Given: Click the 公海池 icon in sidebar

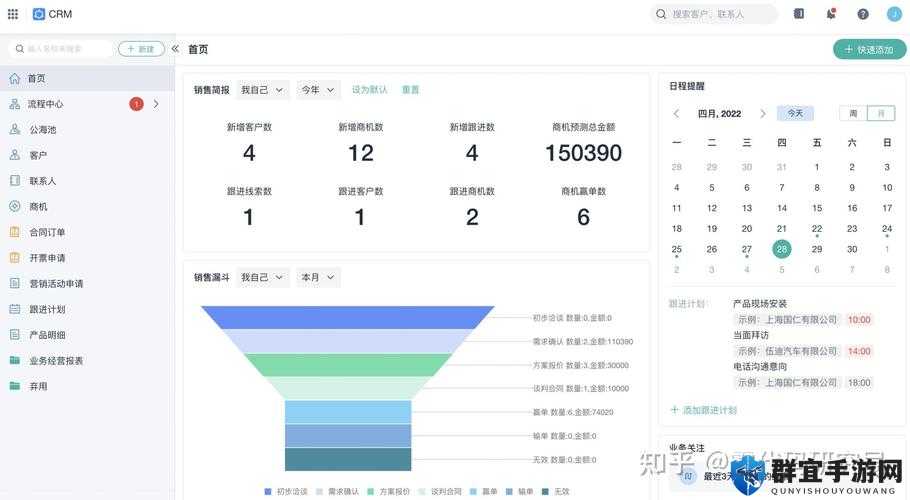Looking at the screenshot, I should pos(15,129).
